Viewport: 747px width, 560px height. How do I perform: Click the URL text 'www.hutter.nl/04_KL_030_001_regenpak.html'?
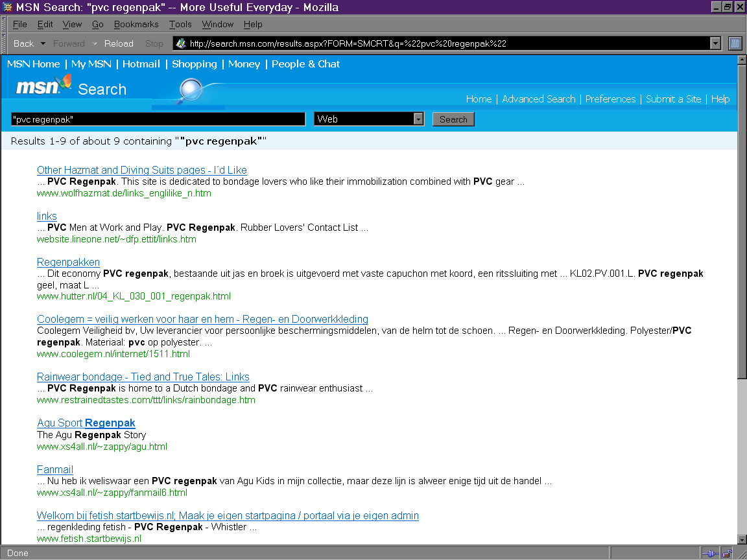(134, 296)
